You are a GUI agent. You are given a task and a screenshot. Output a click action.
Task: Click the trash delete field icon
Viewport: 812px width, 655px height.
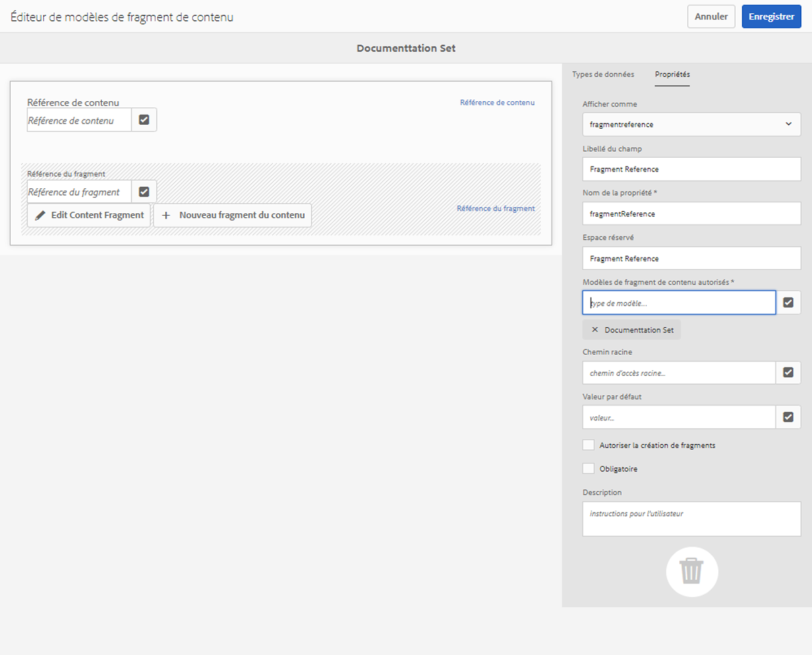(691, 571)
